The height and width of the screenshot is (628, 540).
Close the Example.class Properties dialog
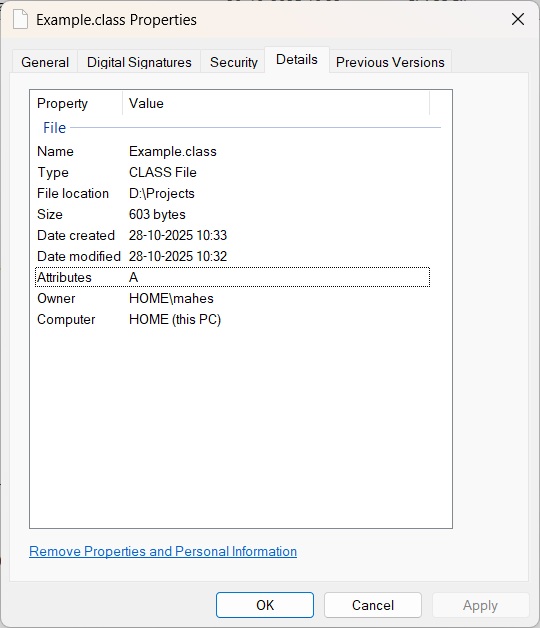518,19
